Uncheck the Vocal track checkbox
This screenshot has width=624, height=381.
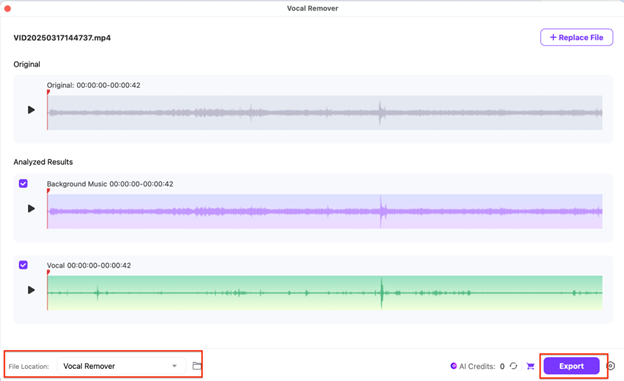[x=23, y=265]
